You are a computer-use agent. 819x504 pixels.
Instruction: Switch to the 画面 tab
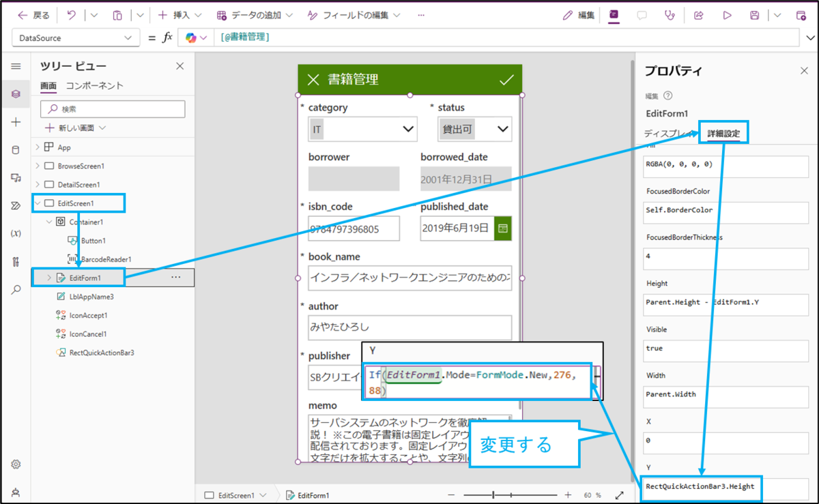click(x=48, y=85)
